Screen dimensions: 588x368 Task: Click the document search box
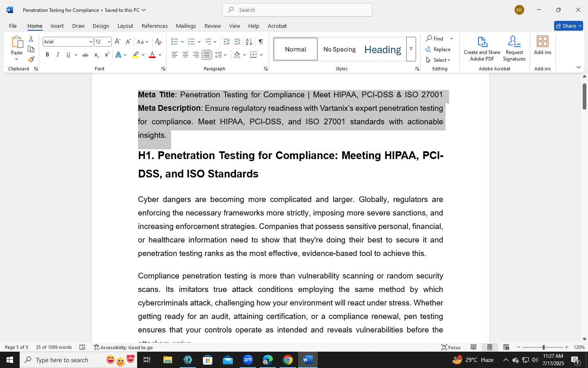[x=297, y=10]
